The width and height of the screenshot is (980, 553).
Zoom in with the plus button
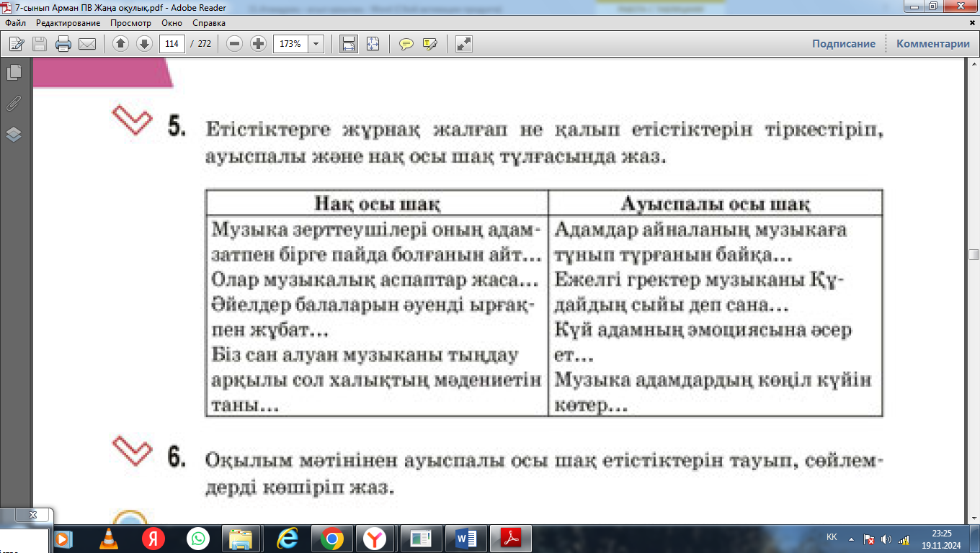pyautogui.click(x=258, y=44)
